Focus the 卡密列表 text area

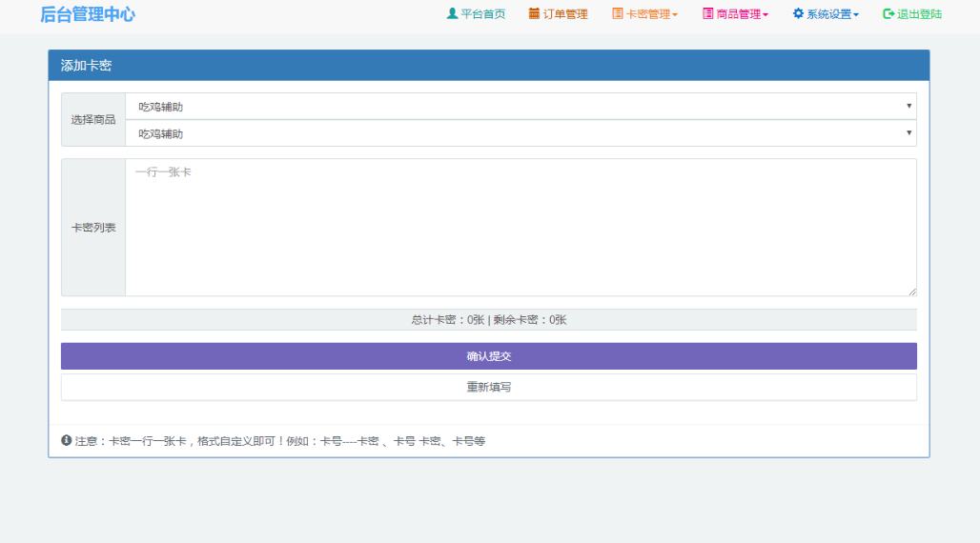click(x=521, y=228)
